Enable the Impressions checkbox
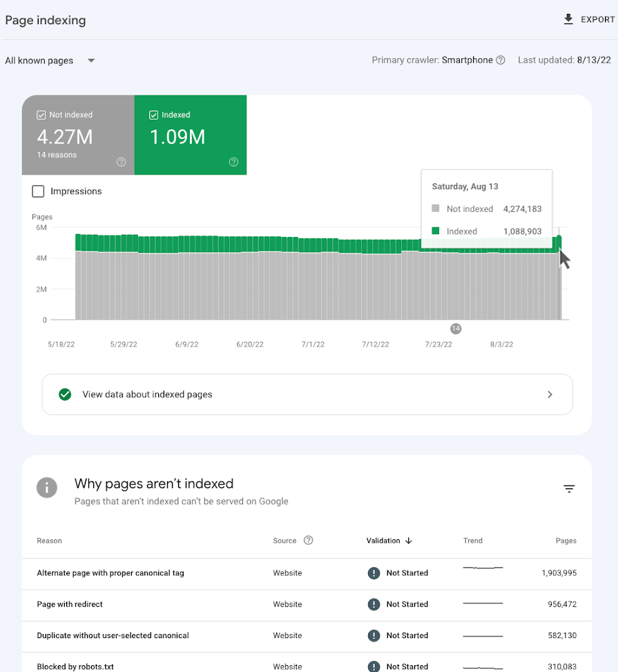618x672 pixels. pyautogui.click(x=38, y=191)
